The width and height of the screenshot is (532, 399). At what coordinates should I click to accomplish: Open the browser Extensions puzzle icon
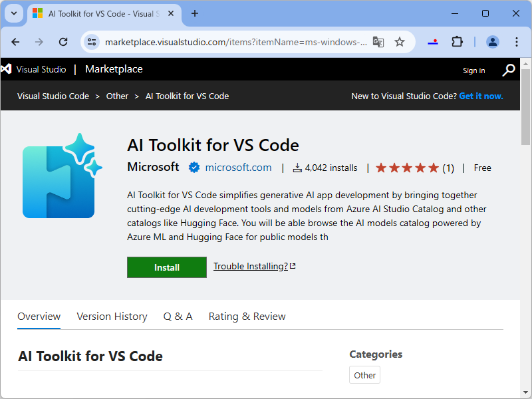(x=457, y=41)
